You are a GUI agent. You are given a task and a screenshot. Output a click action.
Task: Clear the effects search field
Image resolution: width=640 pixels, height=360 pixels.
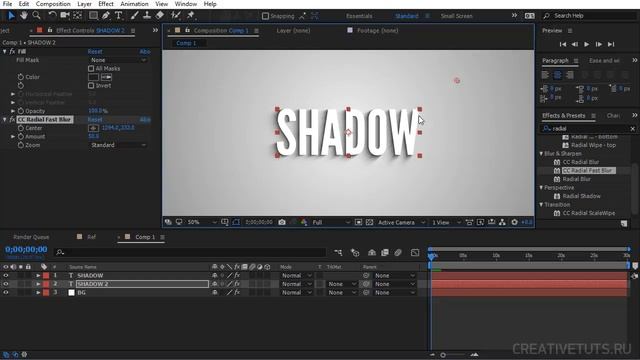pyautogui.click(x=633, y=129)
